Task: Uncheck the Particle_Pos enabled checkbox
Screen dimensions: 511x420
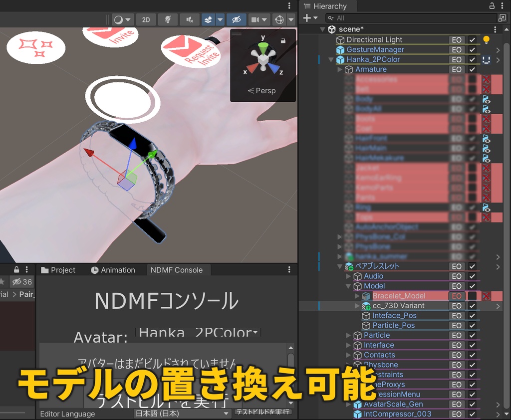Action: [472, 325]
